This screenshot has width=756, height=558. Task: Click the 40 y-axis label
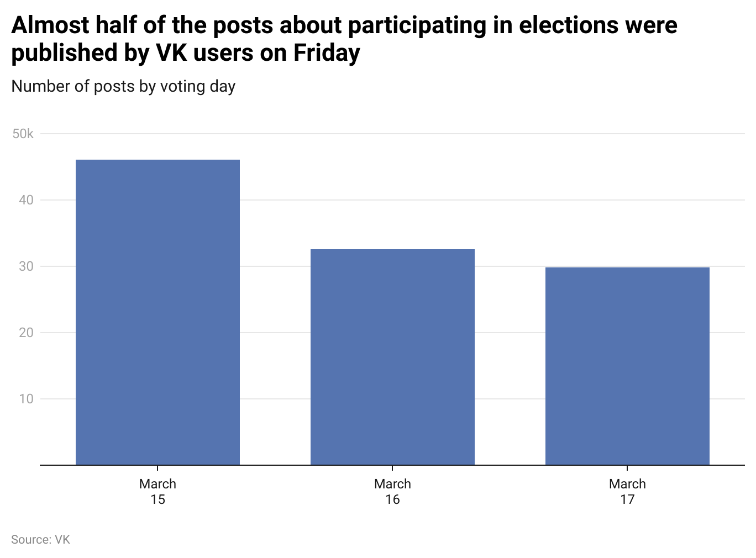26,200
